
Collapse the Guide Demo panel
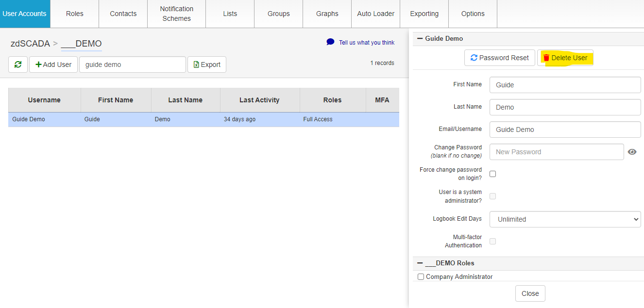click(x=420, y=38)
